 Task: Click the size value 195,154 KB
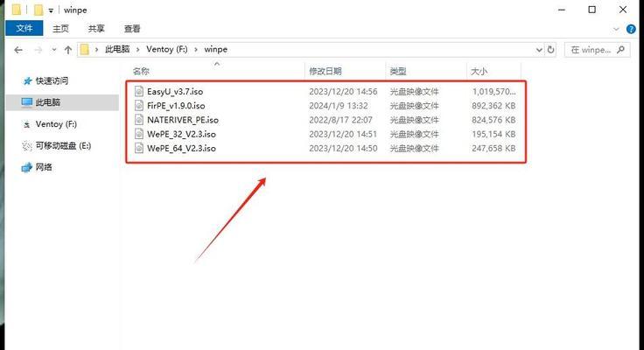[x=493, y=135]
